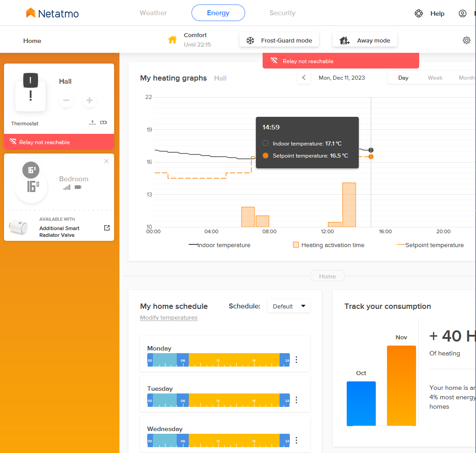The width and height of the screenshot is (476, 453).
Task: Expand Wednesday schedule options menu
Action: tap(296, 440)
